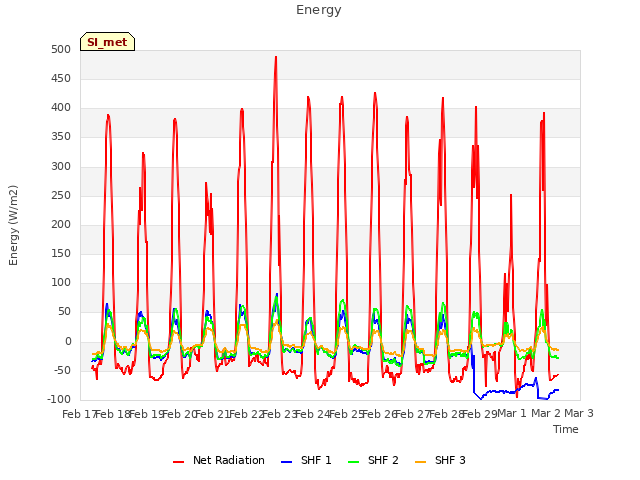640x480 pixels.
Task: Toggle SHF 3 series in legend
Action: [440, 460]
